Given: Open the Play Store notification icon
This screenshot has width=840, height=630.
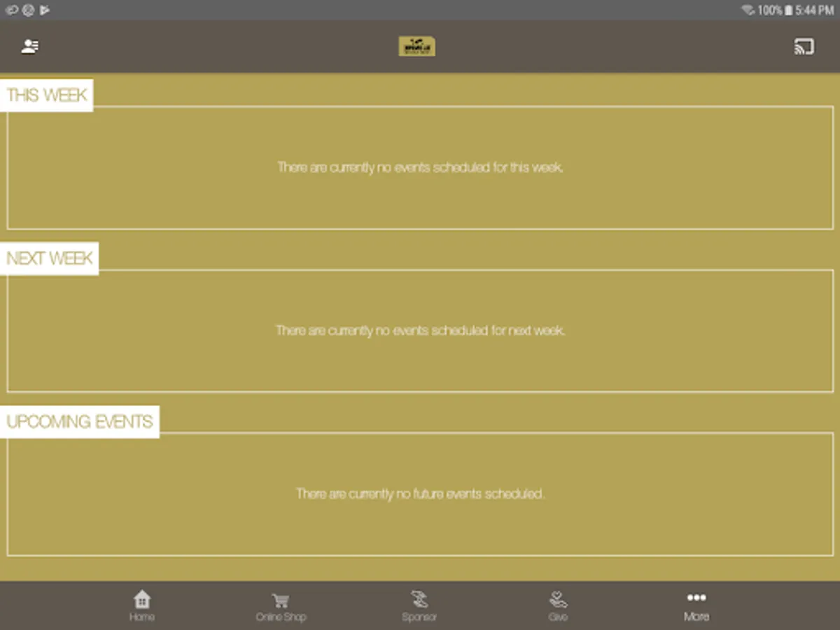Looking at the screenshot, I should tap(45, 10).
